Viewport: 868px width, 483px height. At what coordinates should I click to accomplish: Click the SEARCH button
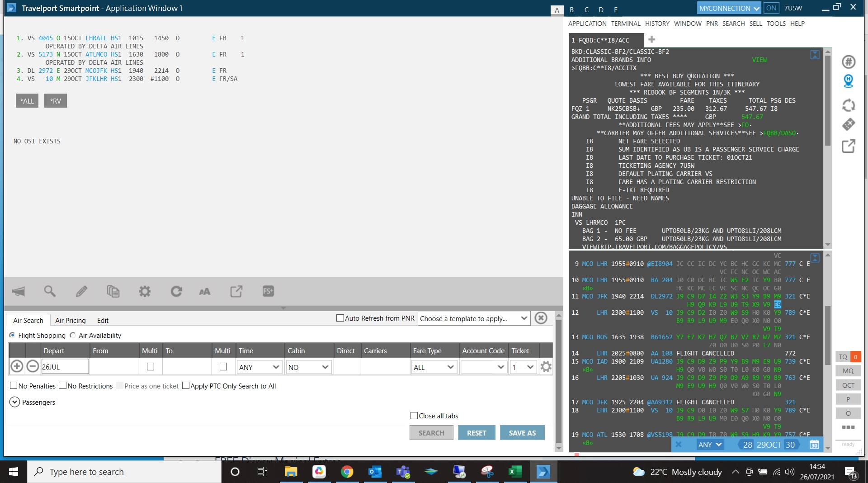tap(431, 433)
